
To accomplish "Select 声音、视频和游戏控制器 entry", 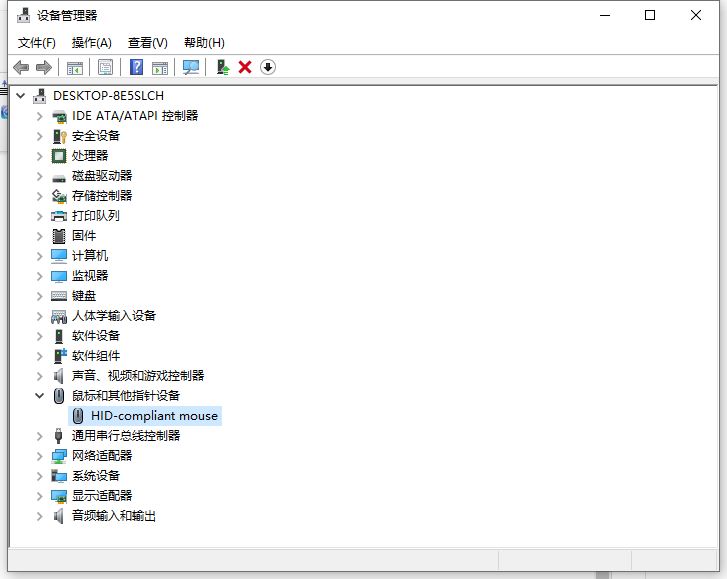I will click(138, 376).
